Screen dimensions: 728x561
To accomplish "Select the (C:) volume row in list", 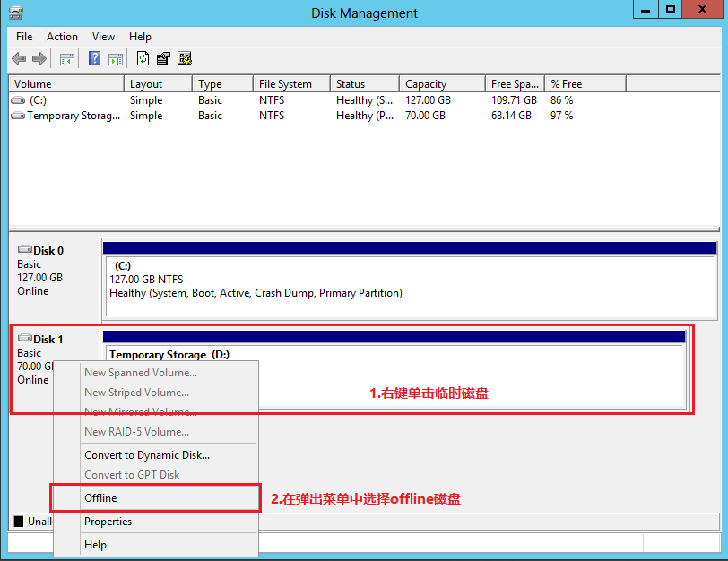I will (x=38, y=100).
